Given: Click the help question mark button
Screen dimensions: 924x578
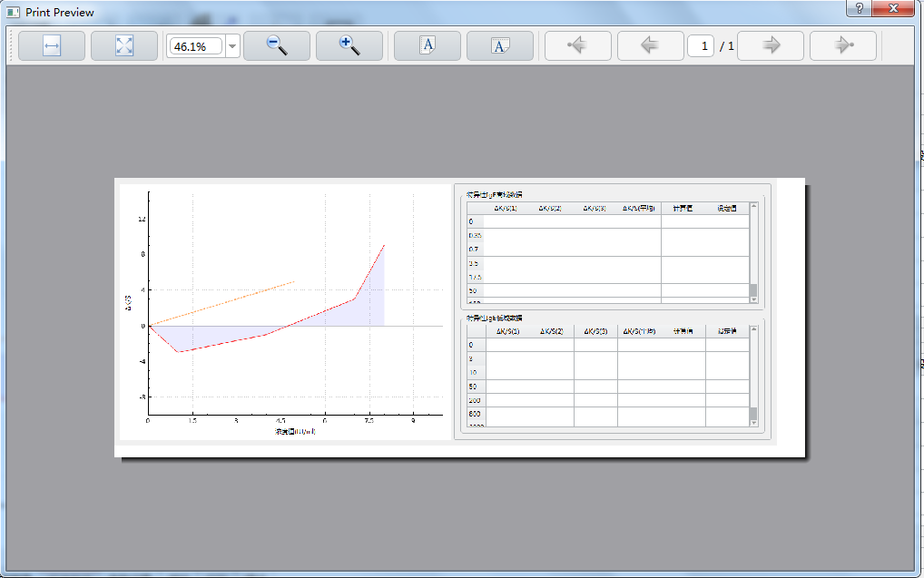Looking at the screenshot, I should (x=860, y=8).
